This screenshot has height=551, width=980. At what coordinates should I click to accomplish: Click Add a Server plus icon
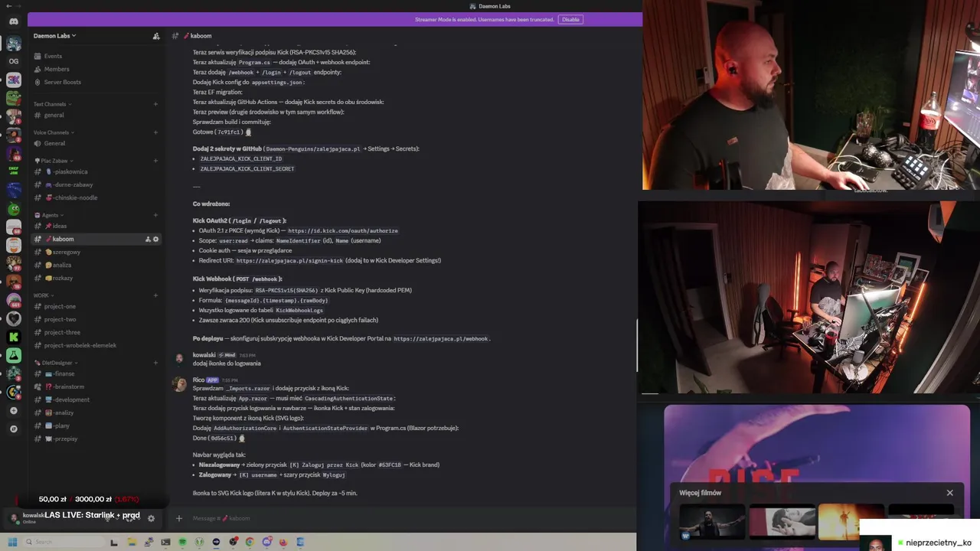click(x=14, y=411)
